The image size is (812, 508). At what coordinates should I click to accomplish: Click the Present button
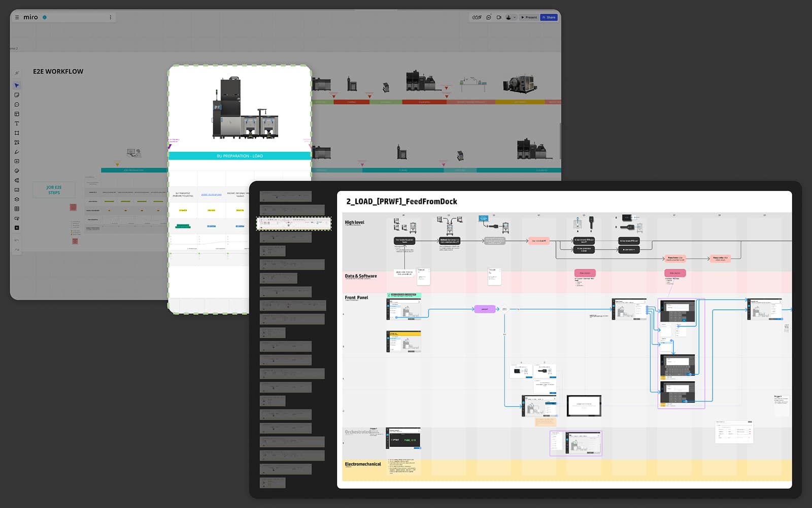529,17
